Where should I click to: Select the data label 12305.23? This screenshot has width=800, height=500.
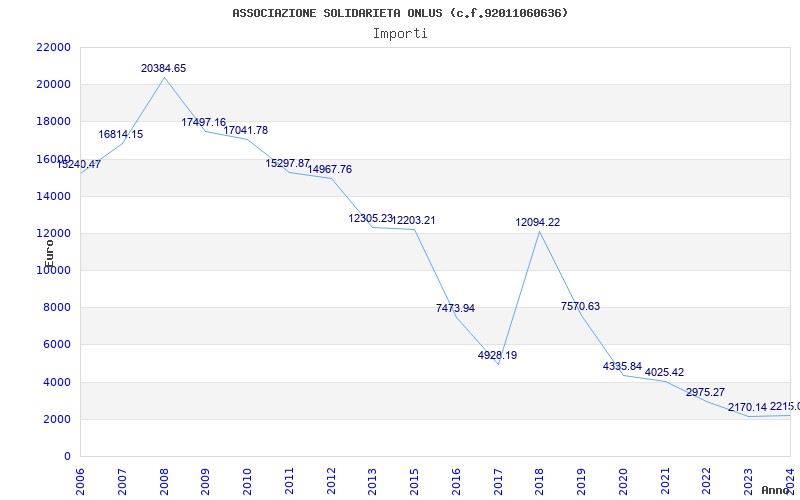point(371,218)
